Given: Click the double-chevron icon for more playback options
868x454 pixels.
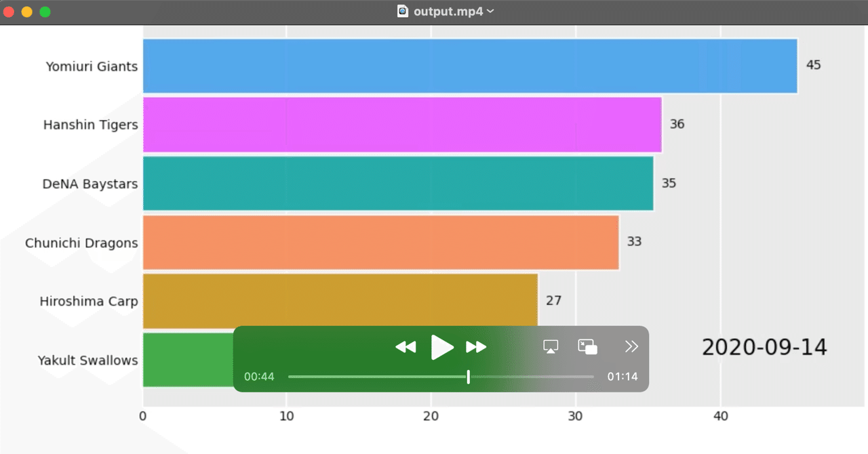Looking at the screenshot, I should (x=631, y=346).
